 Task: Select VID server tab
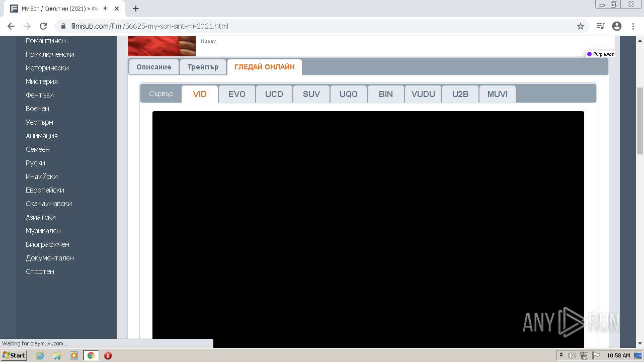click(200, 94)
